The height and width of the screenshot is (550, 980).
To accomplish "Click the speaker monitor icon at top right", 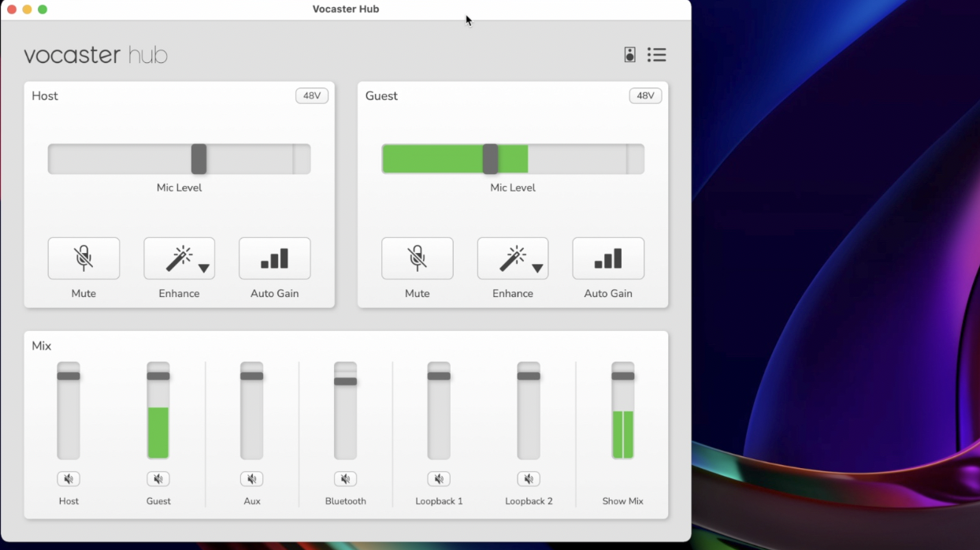I will click(629, 54).
